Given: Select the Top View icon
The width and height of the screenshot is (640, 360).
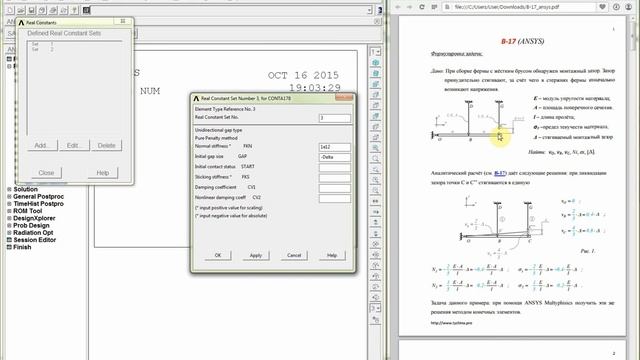Looking at the screenshot, I should pyautogui.click(x=376, y=105).
